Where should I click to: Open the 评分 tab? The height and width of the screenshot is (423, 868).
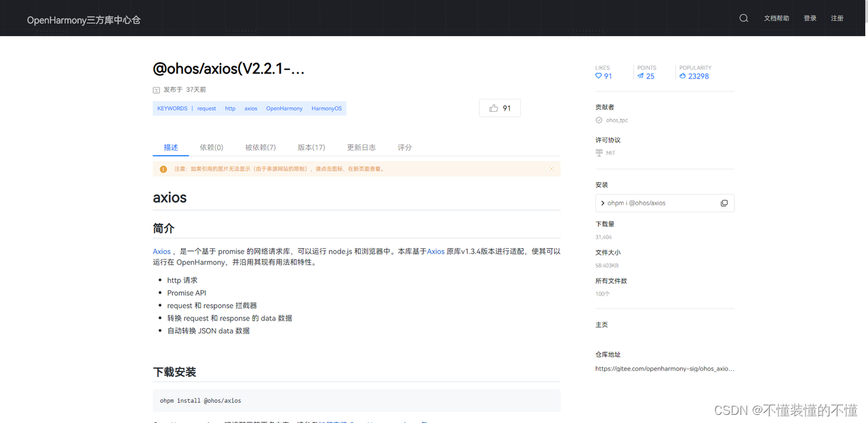click(x=405, y=147)
